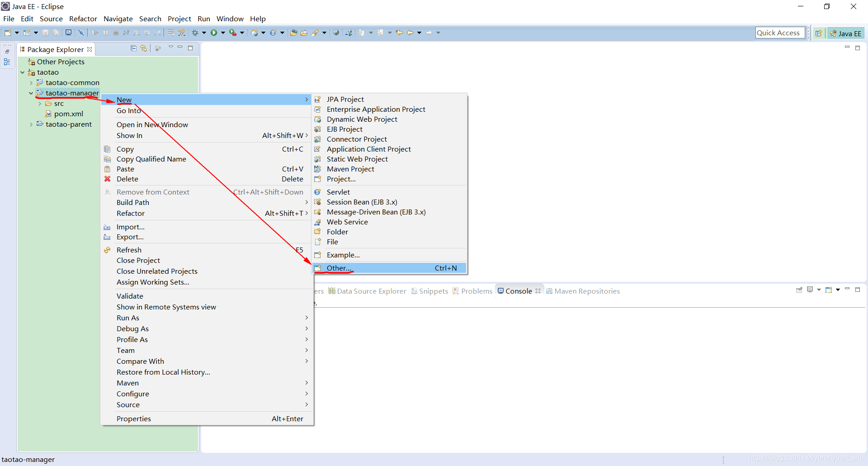Click the Open Web Browser globe icon
The height and width of the screenshot is (466, 868).
(336, 33)
